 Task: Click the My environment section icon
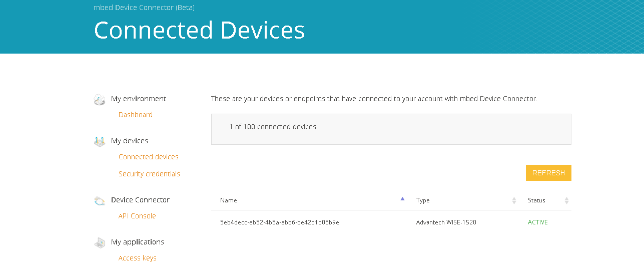[100, 99]
